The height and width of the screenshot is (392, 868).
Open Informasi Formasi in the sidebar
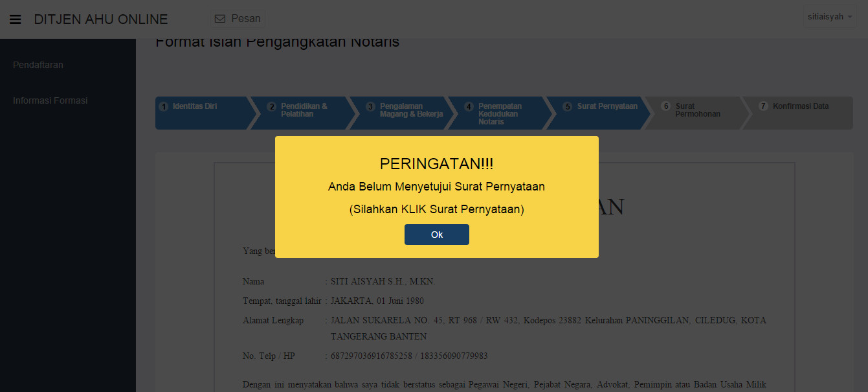(x=50, y=100)
